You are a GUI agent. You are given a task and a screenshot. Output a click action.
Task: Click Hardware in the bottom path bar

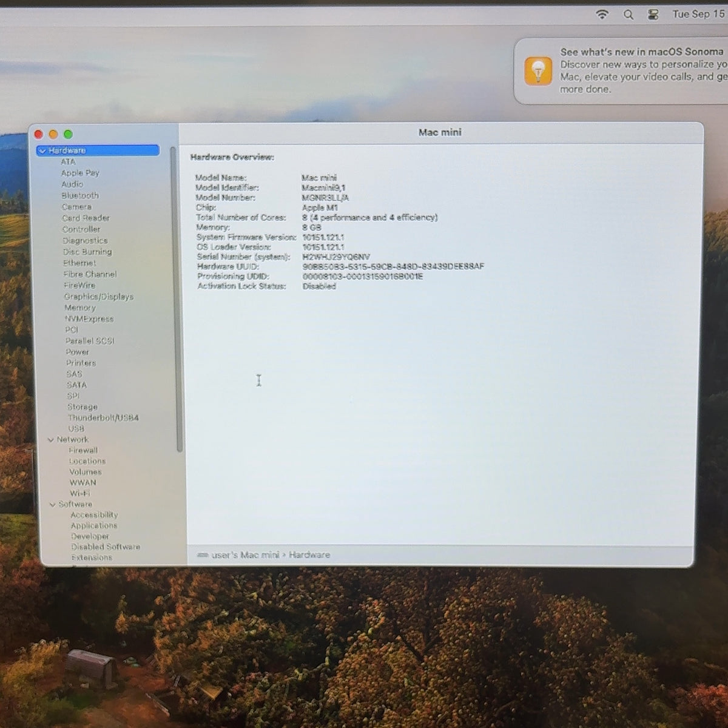(309, 555)
